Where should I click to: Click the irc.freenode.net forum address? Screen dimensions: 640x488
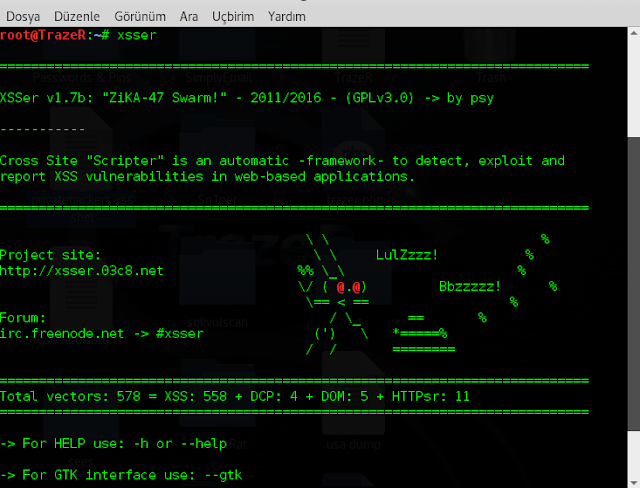(64, 333)
